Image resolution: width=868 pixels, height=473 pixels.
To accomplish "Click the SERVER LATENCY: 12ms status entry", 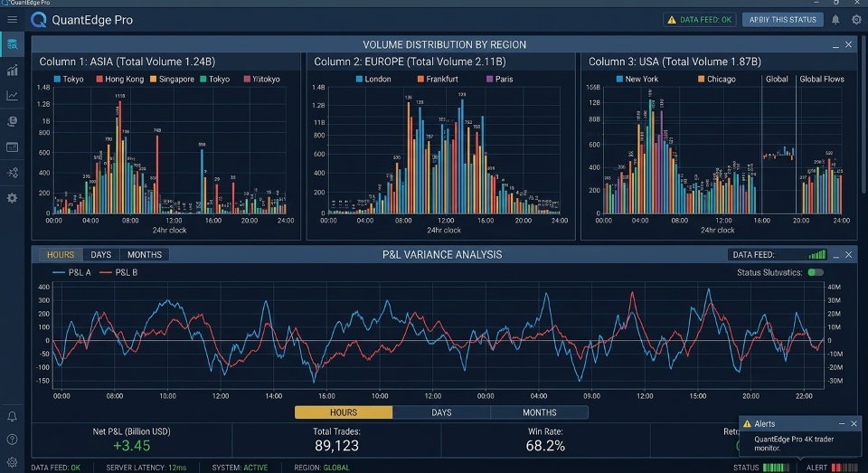I will pos(146,468).
